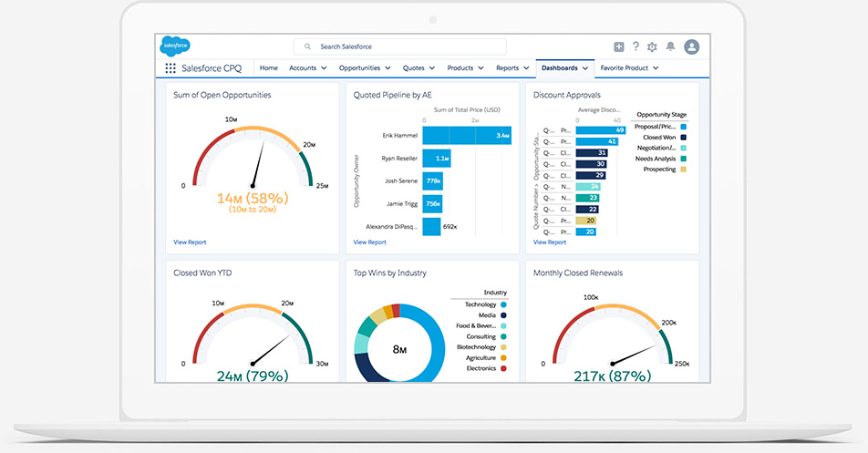Viewport: 868px width, 453px height.
Task: Click the Monthly Closed Renewals title
Action: [x=578, y=273]
